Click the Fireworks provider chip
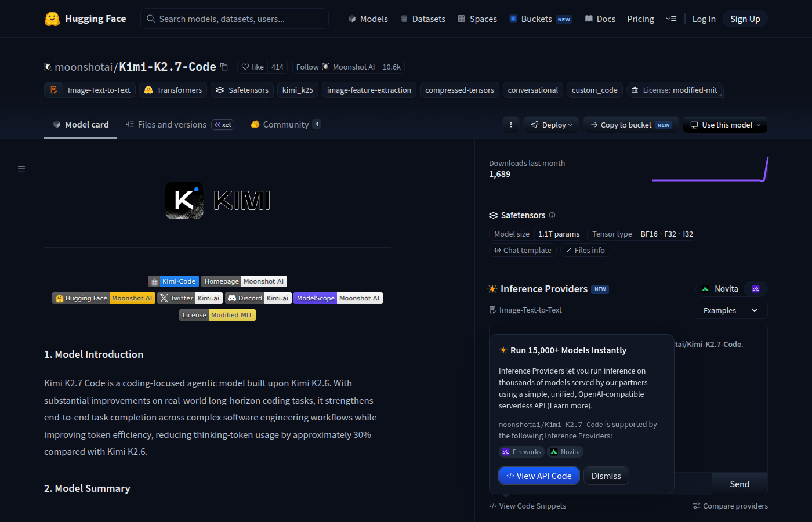Viewport: 812px width, 522px height. pyautogui.click(x=521, y=452)
